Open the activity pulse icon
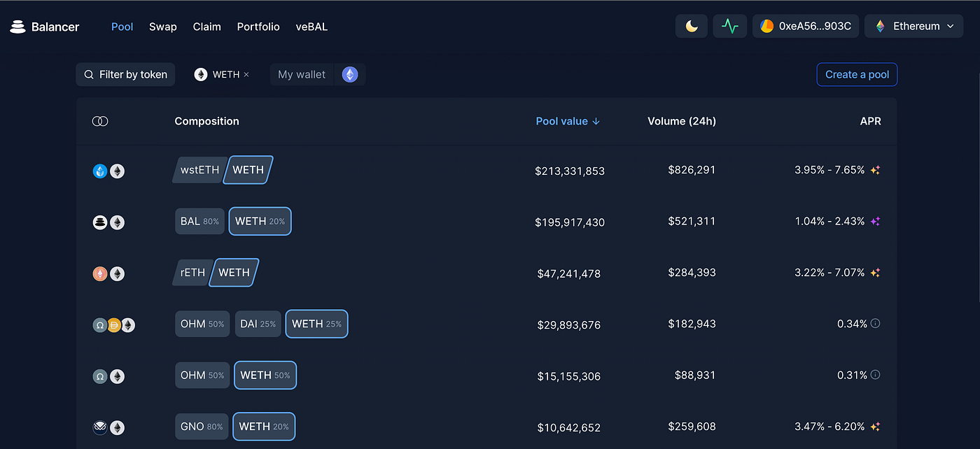Screen dimensions: 980x449 pyautogui.click(x=730, y=27)
